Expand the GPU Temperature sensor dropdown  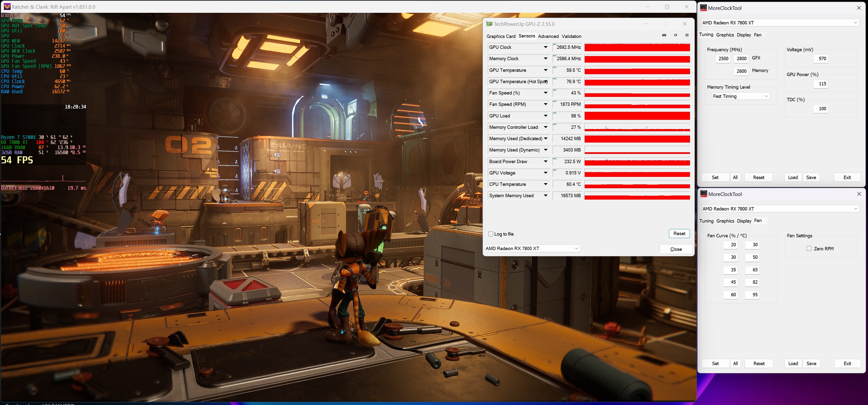pyautogui.click(x=546, y=70)
